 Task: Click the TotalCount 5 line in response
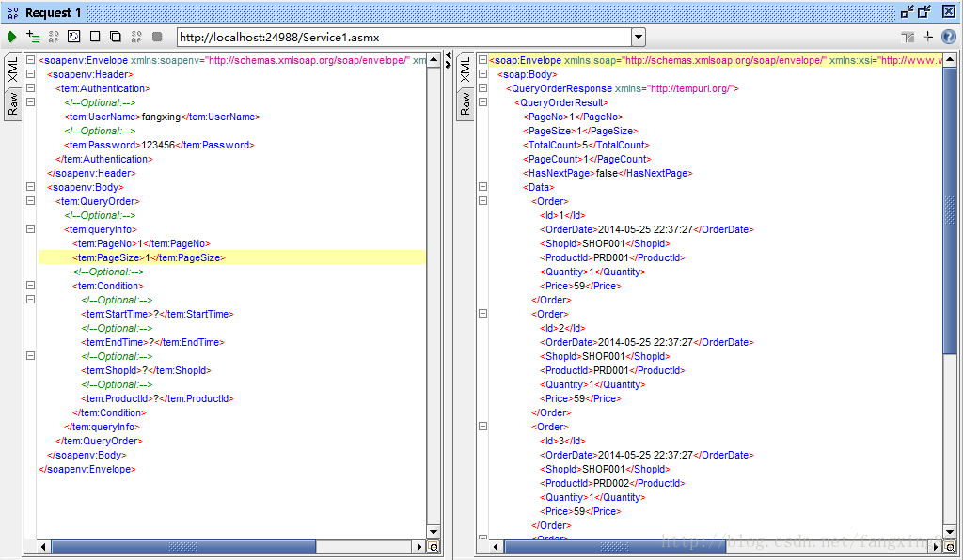586,145
